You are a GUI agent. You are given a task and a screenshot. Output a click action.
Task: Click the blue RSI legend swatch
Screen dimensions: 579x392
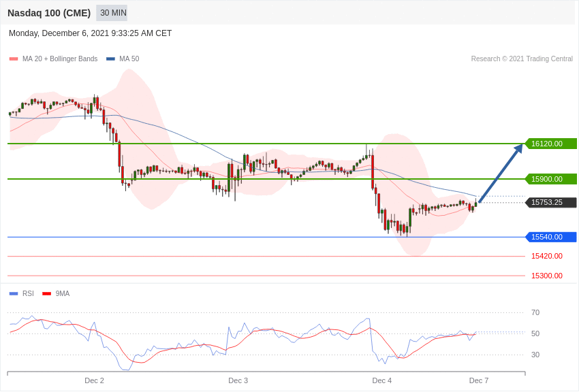(x=14, y=294)
